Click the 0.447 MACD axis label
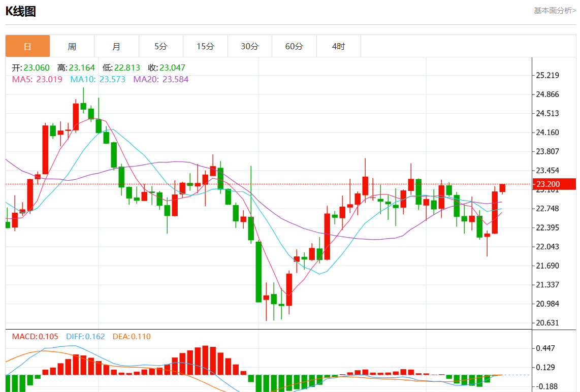Viewport: 580px width, 392px height. (545, 348)
